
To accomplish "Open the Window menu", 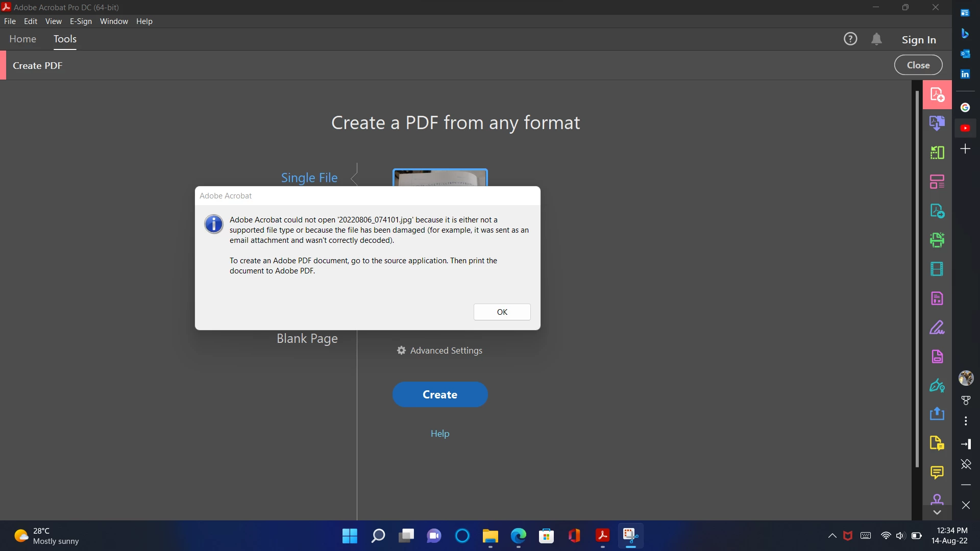I will pyautogui.click(x=114, y=21).
